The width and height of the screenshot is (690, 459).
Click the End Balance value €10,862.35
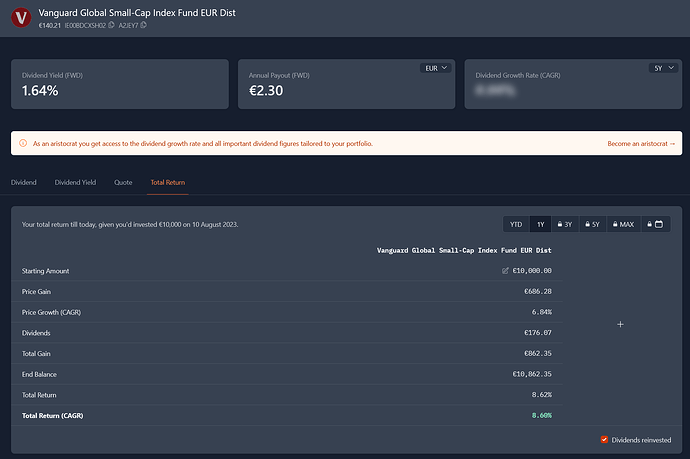click(532, 374)
